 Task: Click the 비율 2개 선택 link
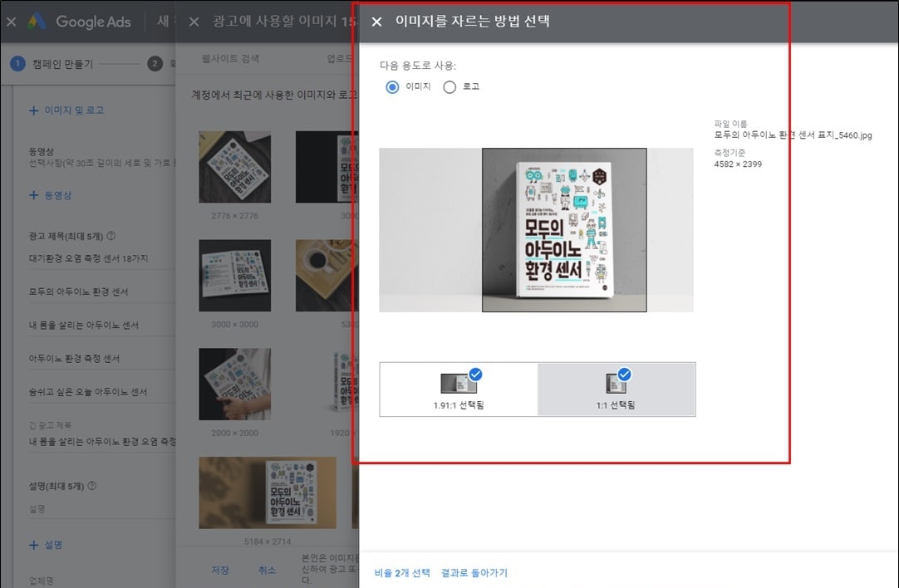coord(401,572)
